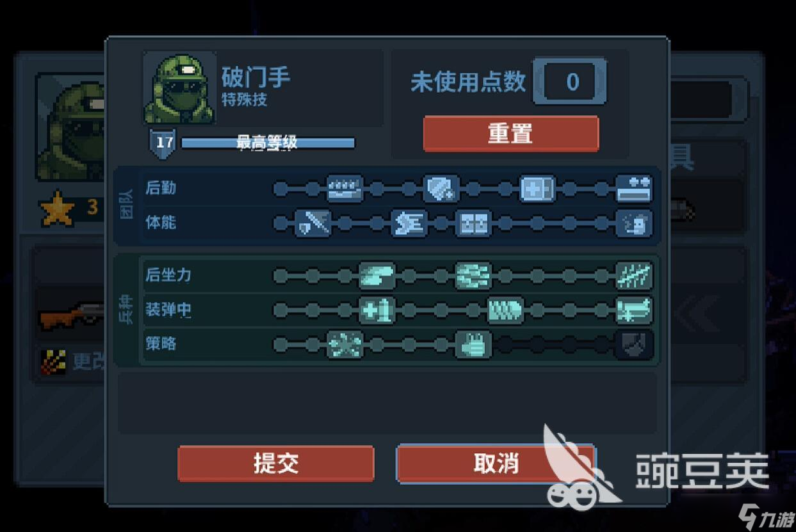This screenshot has height=532, width=796.
Task: Submit changes with the 提交 button
Action: coord(276,463)
